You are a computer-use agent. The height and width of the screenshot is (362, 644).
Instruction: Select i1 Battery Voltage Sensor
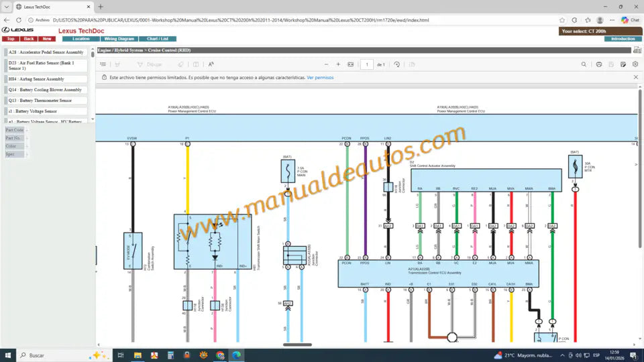[46, 111]
